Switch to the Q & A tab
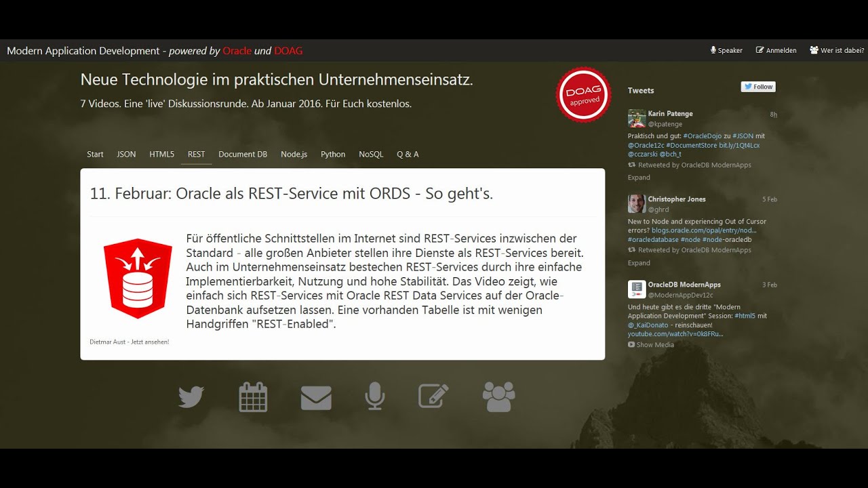 408,155
